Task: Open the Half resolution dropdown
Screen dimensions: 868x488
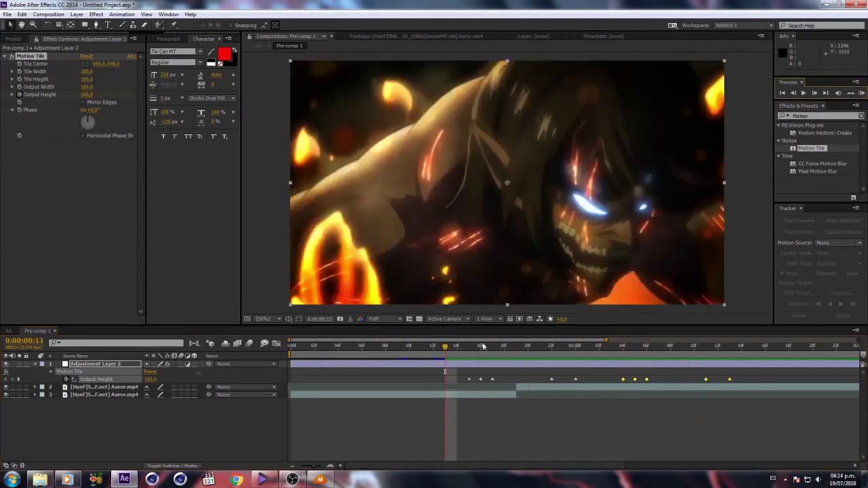Action: coord(384,319)
